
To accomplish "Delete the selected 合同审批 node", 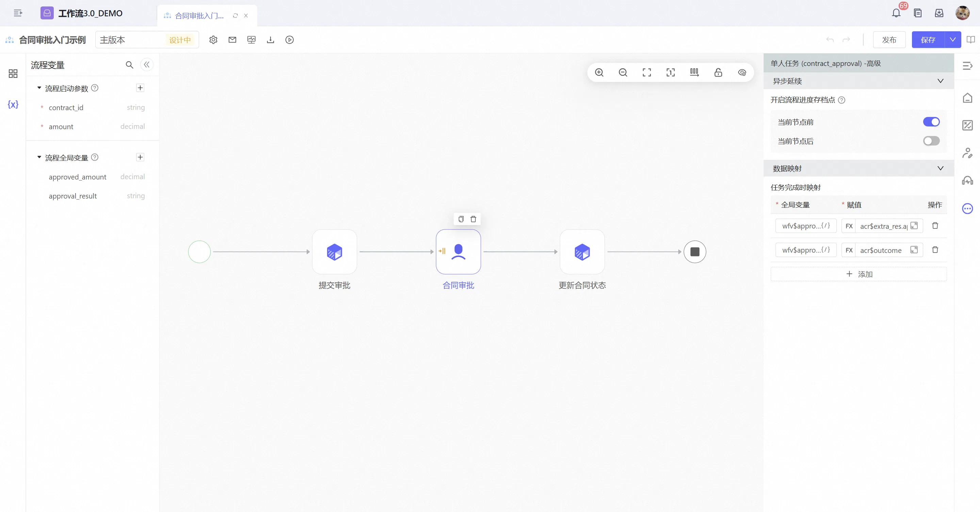I will pos(473,219).
